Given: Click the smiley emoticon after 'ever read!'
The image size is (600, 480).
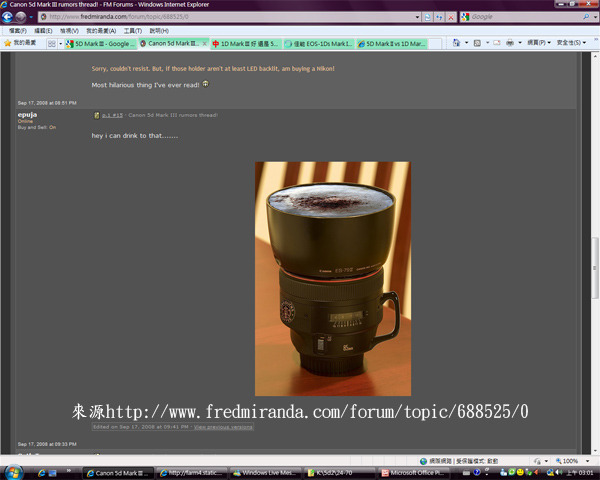Looking at the screenshot, I should 205,84.
